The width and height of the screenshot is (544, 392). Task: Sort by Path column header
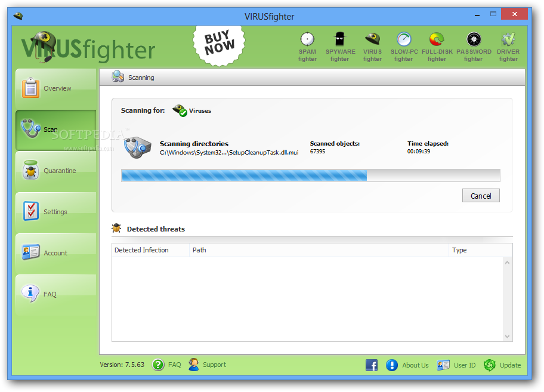[319, 250]
